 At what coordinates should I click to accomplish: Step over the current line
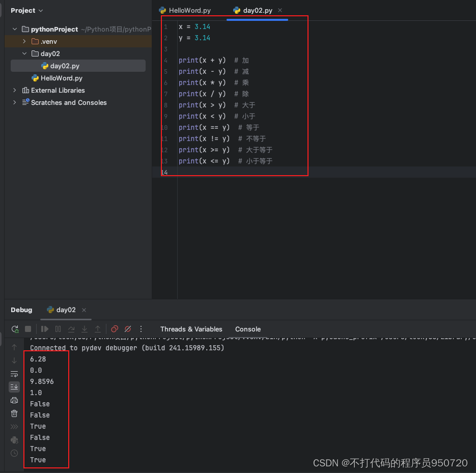[71, 329]
